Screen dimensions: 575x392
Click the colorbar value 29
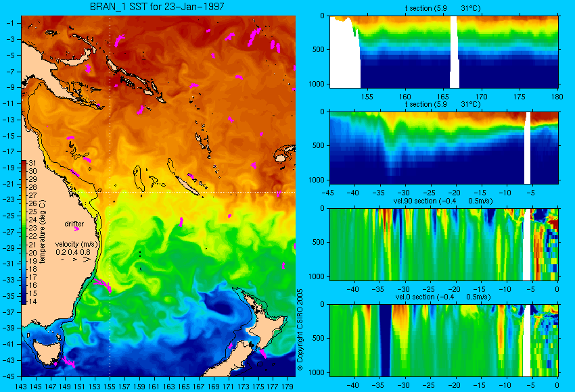pos(32,179)
